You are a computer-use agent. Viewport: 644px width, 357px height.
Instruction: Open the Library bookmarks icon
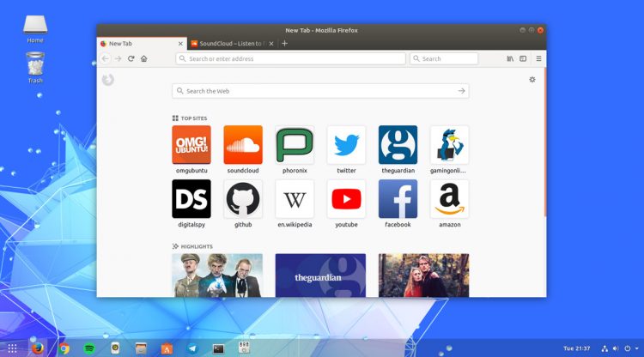pos(510,58)
